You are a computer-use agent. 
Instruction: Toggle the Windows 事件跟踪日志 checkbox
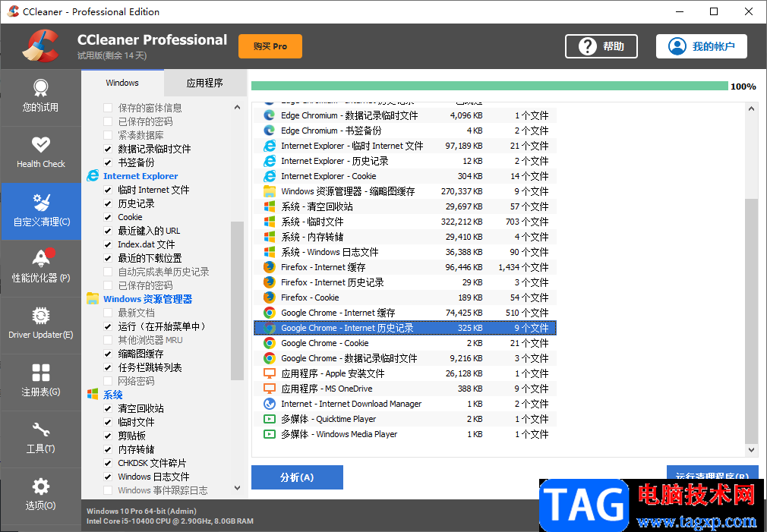(108, 490)
